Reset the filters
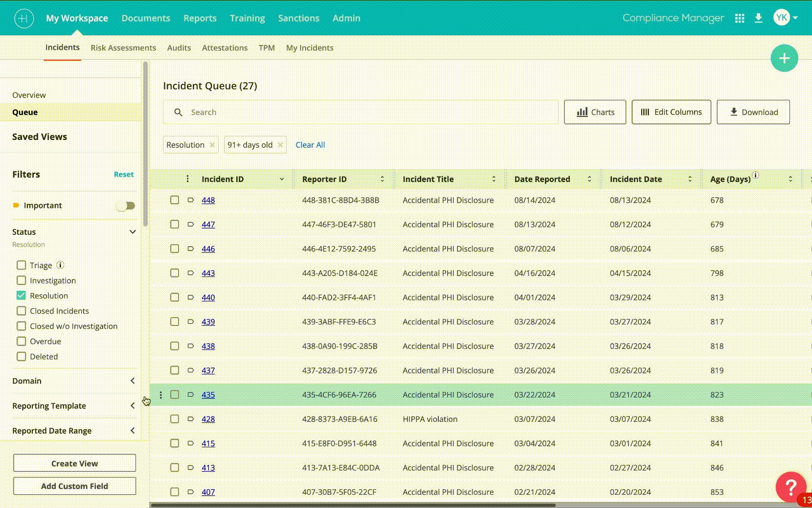Viewport: 812px width, 508px height. pyautogui.click(x=124, y=174)
